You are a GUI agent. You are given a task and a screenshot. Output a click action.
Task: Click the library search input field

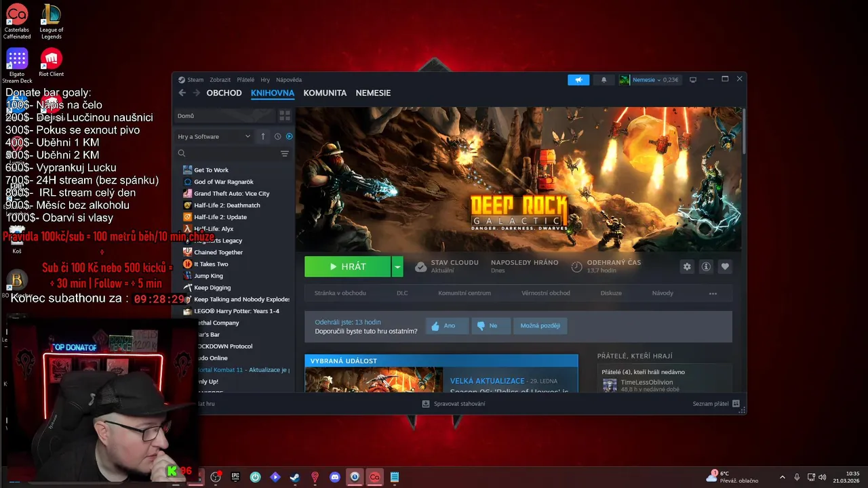(x=232, y=154)
